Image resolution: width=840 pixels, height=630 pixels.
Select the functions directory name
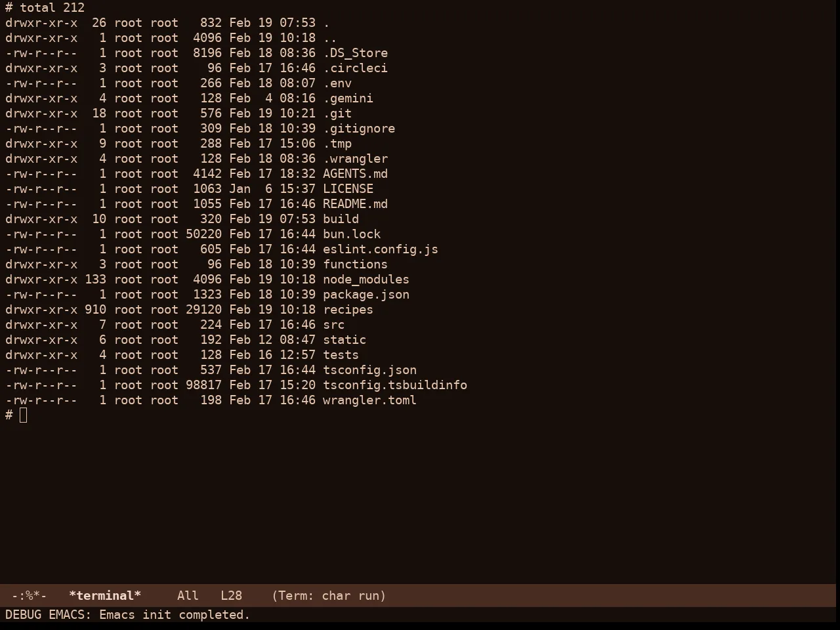pyautogui.click(x=355, y=264)
